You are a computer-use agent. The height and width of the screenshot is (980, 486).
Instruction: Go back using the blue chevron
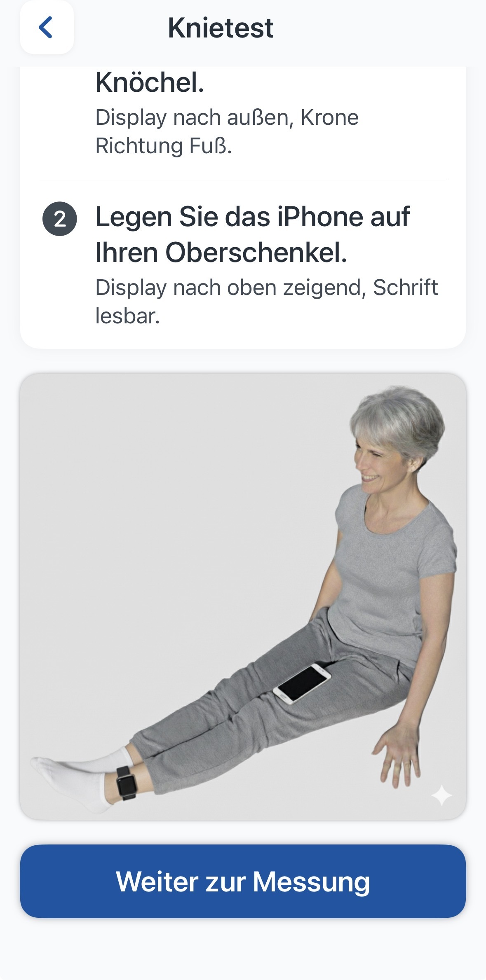coord(47,28)
